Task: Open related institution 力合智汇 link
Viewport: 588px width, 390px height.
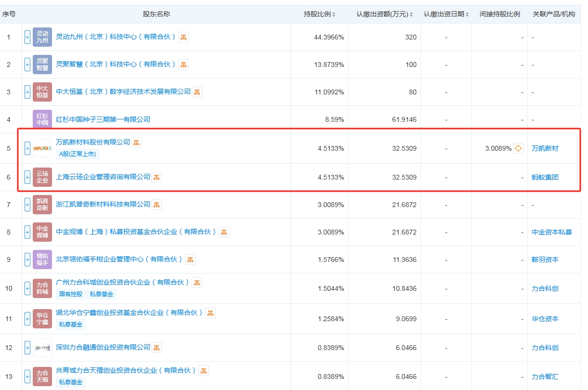Action: [x=545, y=377]
